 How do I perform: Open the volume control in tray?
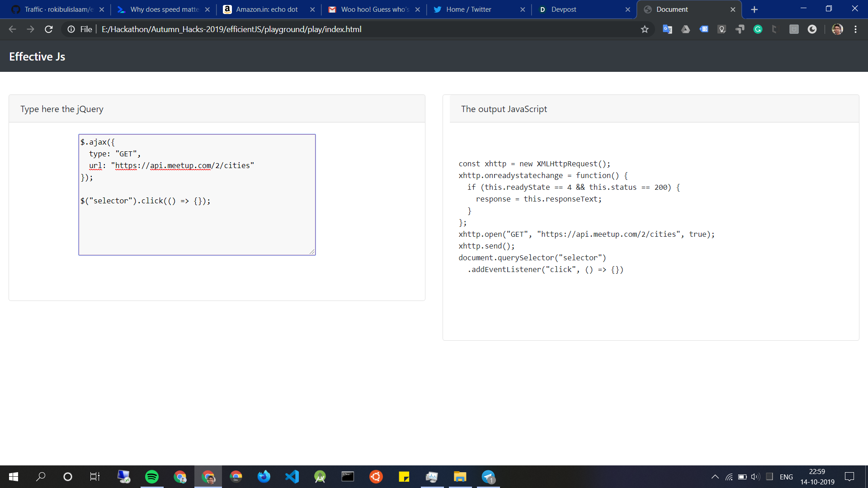tap(755, 477)
